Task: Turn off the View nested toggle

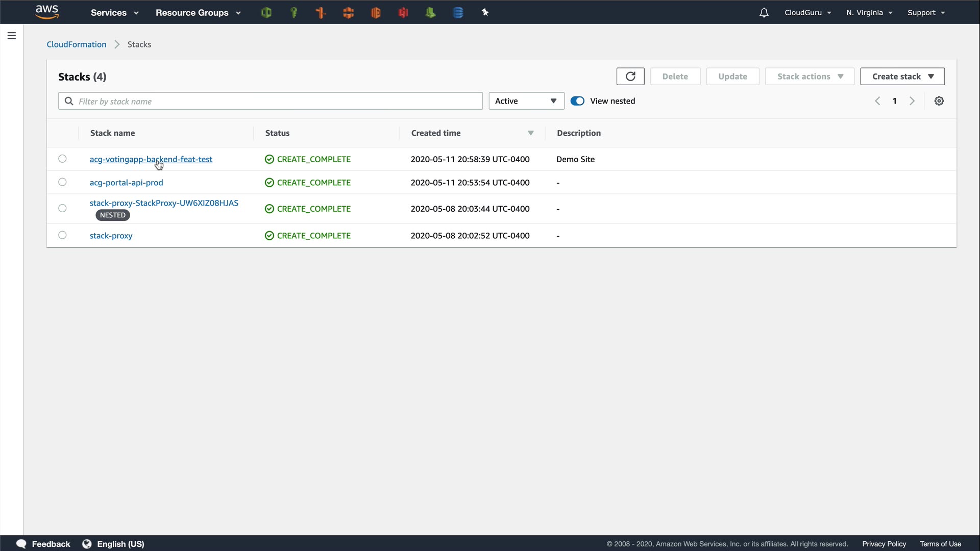Action: coord(577,101)
